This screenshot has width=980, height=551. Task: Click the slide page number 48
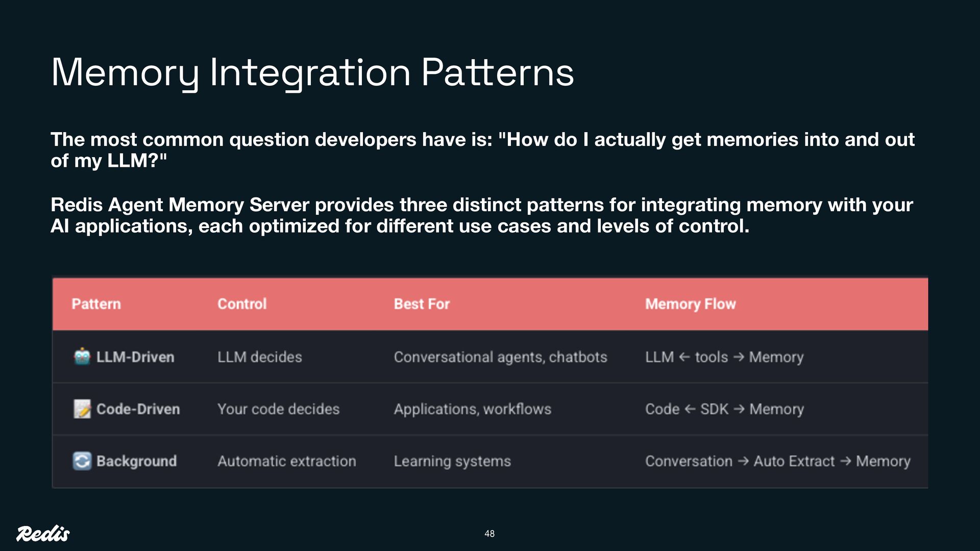click(x=489, y=534)
